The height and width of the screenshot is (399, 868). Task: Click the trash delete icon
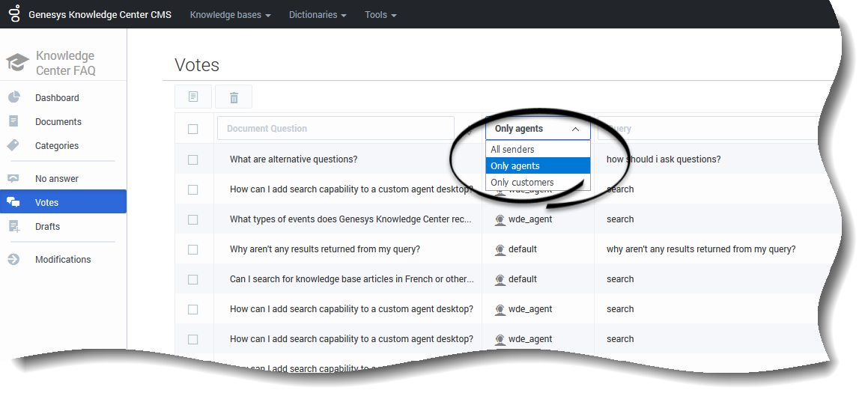(x=234, y=97)
